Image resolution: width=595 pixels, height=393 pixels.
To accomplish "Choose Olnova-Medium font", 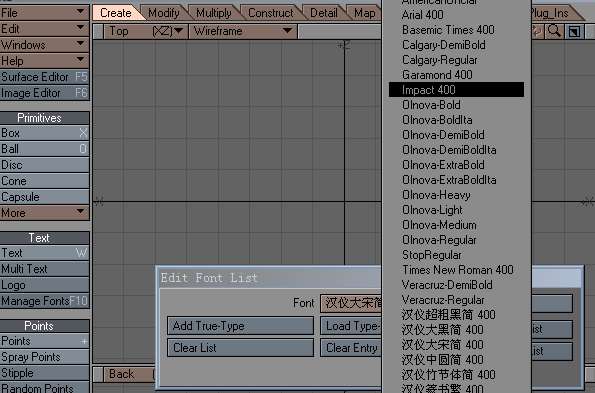I will point(456,225).
